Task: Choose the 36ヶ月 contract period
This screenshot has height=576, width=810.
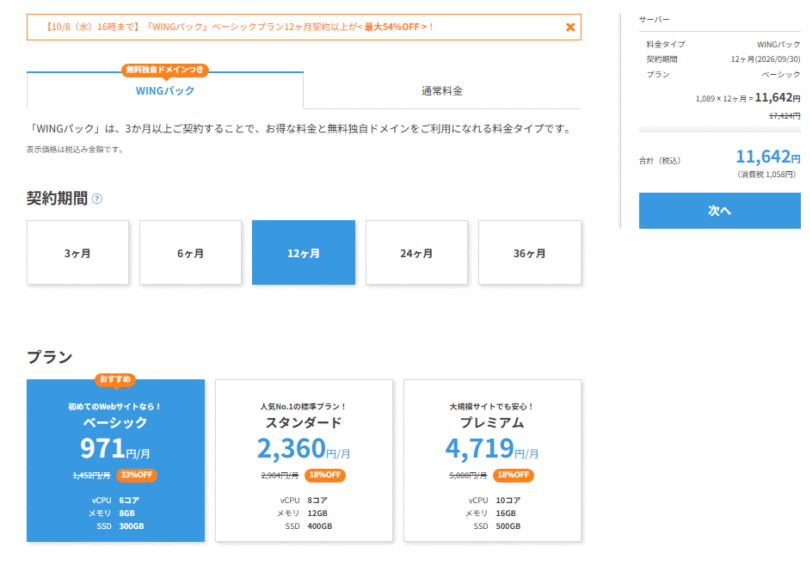Action: pos(529,253)
